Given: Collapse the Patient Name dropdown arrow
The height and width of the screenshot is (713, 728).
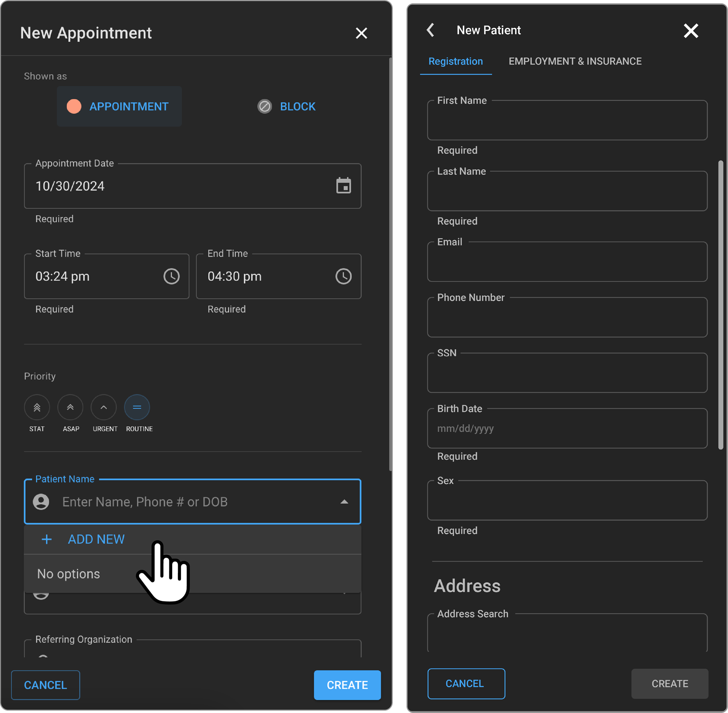Looking at the screenshot, I should point(344,502).
